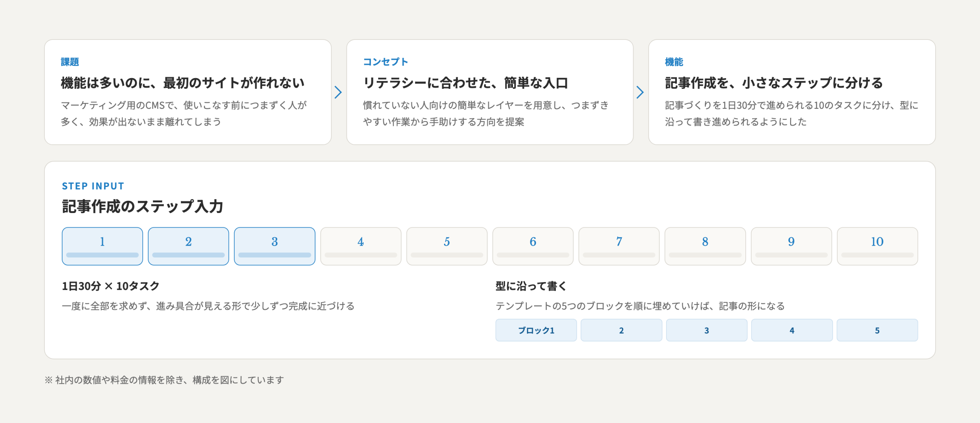Click the STEP INPUT label
Image resolution: width=980 pixels, height=423 pixels.
pos(93,186)
